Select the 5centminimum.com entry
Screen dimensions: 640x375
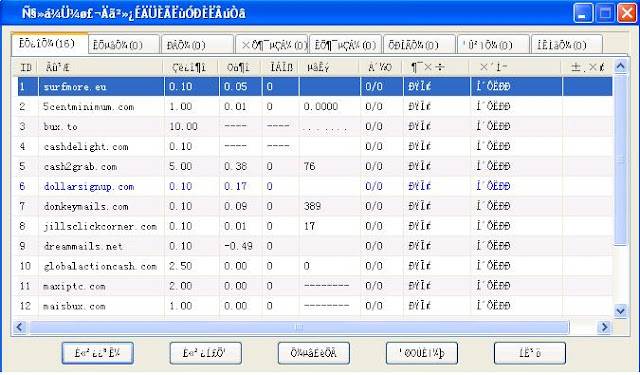[89, 107]
